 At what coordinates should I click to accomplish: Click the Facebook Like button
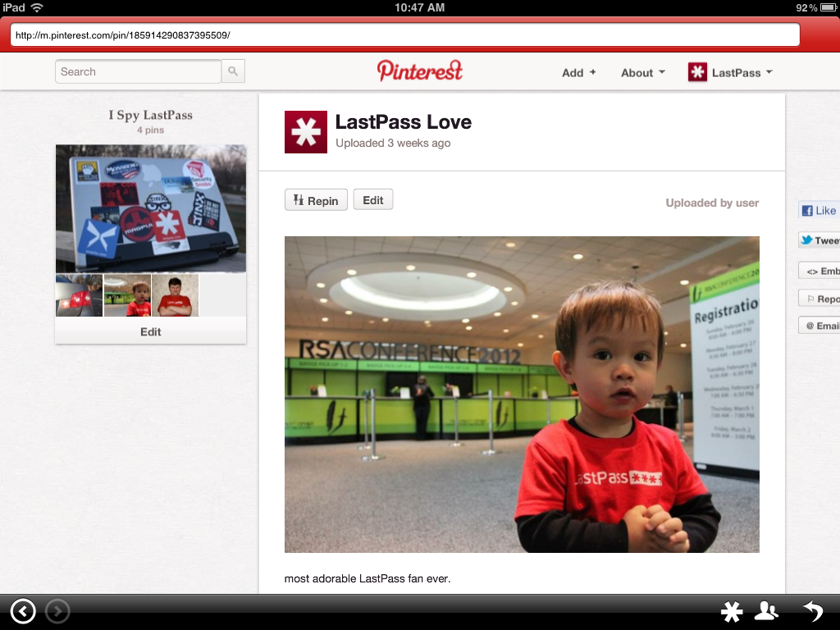coord(819,211)
